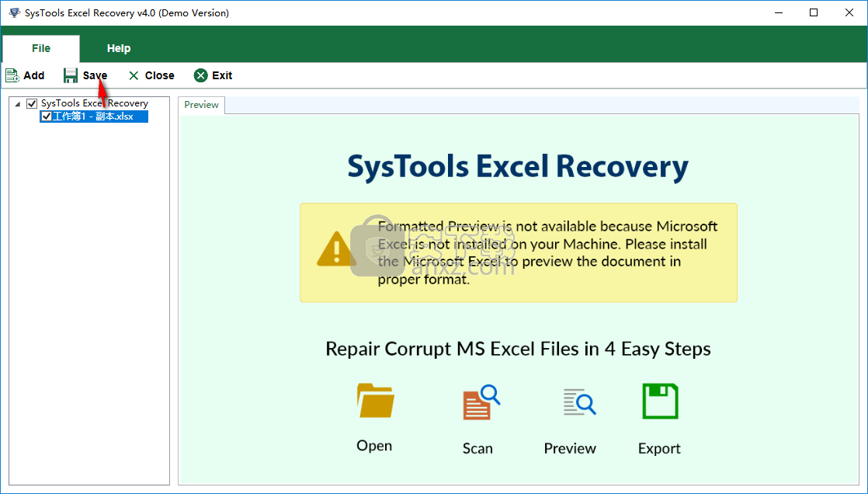This screenshot has width=868, height=494.
Task: Click the Add button label
Action: (x=33, y=75)
